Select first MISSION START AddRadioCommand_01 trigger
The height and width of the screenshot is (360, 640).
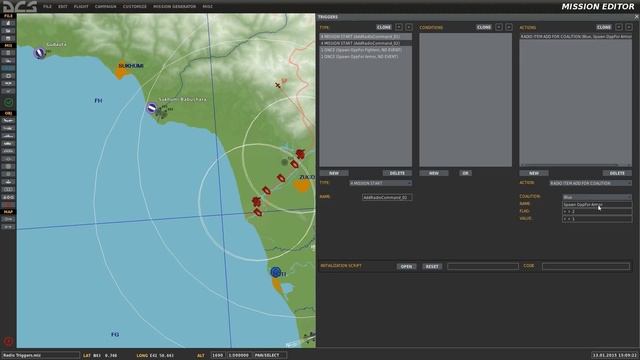365,36
